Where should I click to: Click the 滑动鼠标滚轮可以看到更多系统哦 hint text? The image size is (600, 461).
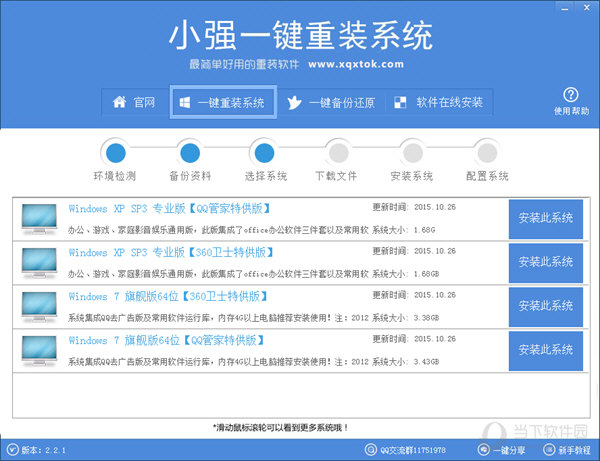click(280, 428)
